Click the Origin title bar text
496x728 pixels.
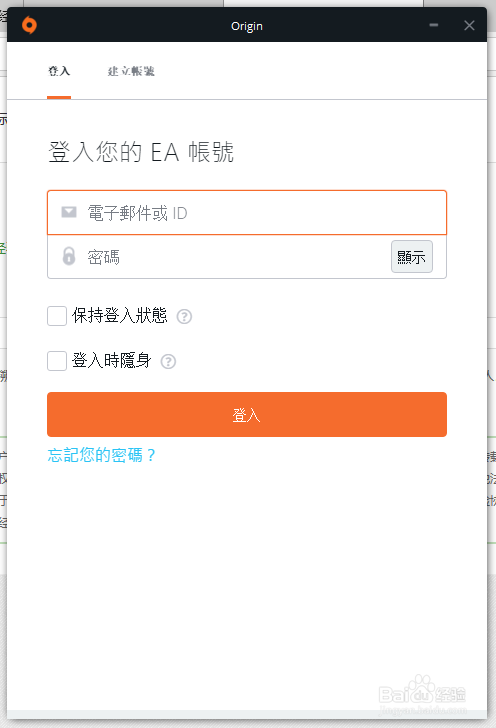tap(247, 26)
